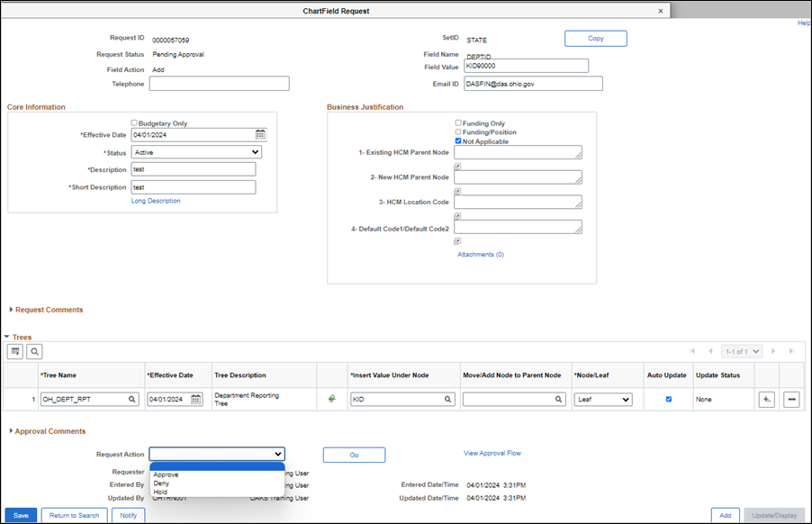
Task: Go to first row in Trees grid
Action: point(692,351)
